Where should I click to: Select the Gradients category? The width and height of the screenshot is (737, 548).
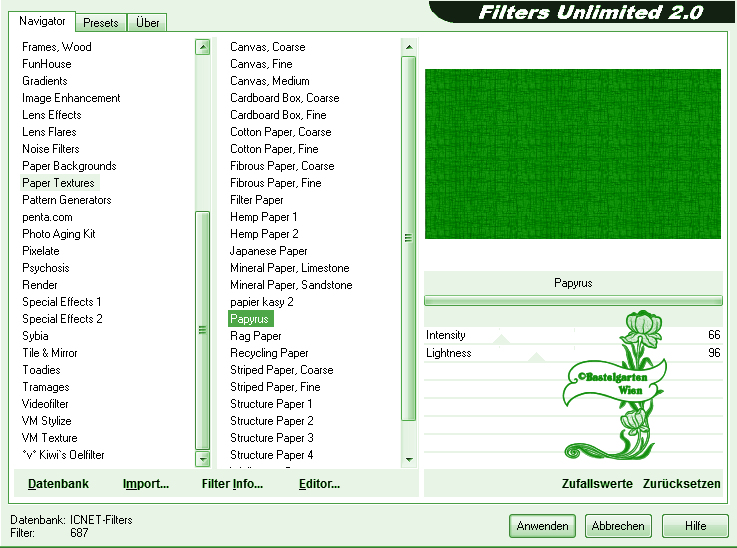(45, 81)
